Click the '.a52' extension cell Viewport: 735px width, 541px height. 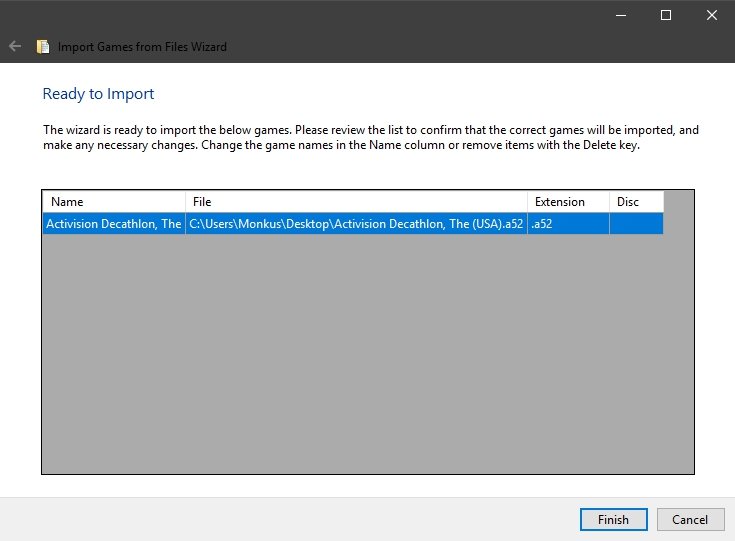coord(568,224)
